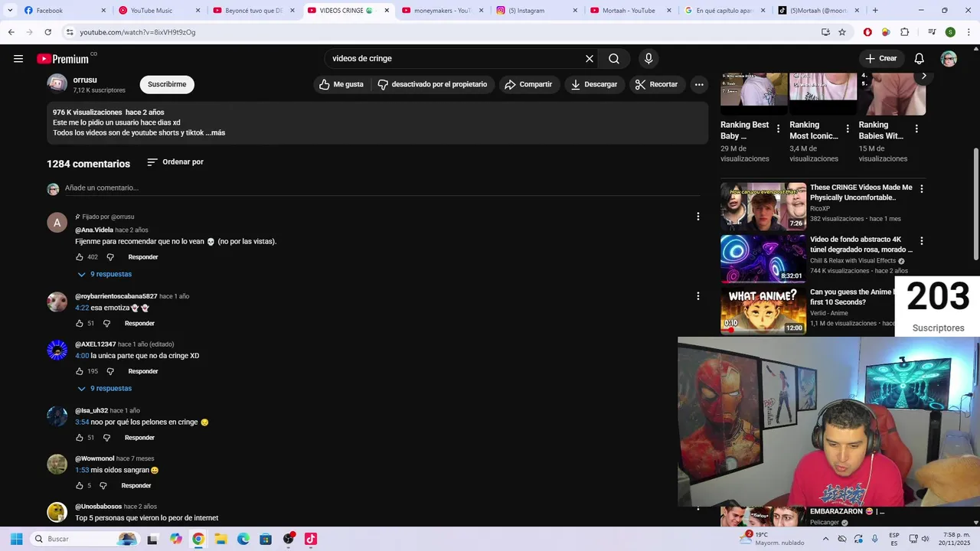Image resolution: width=980 pixels, height=551 pixels.
Task: Like the pinned comment by @Ana.Videla
Action: click(80, 257)
